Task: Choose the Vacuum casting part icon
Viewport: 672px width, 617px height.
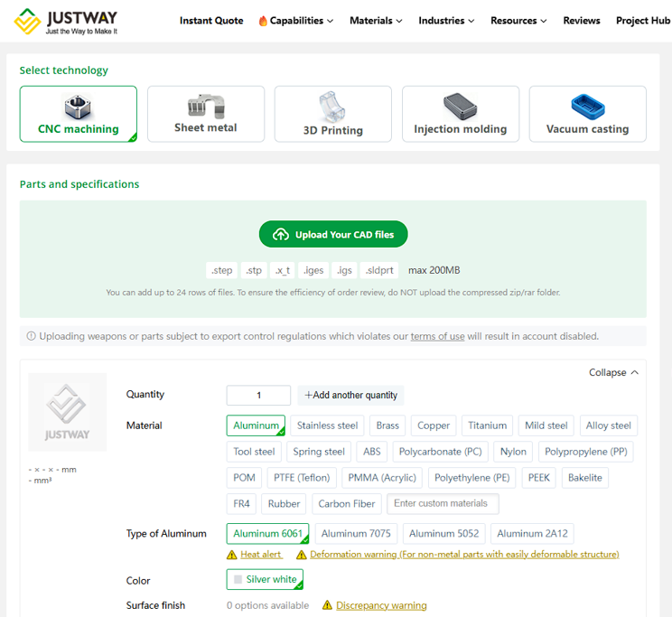Action: pyautogui.click(x=587, y=107)
